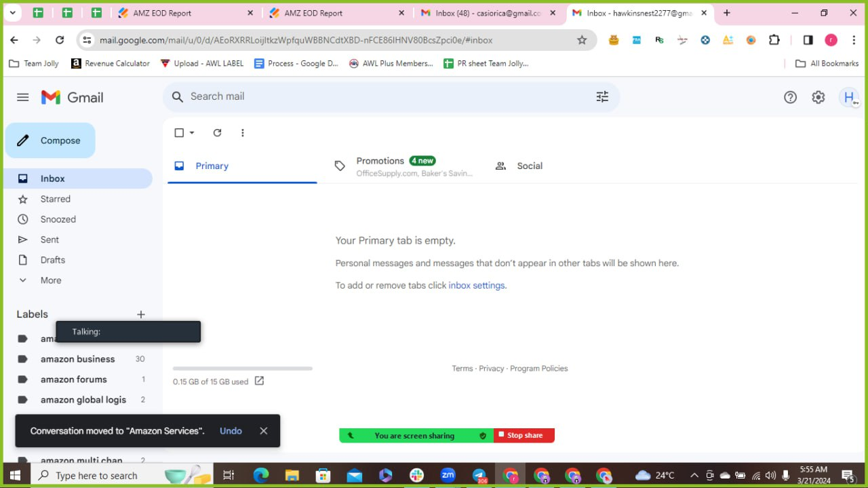Click the address bar URL
868x488 pixels.
click(x=296, y=40)
